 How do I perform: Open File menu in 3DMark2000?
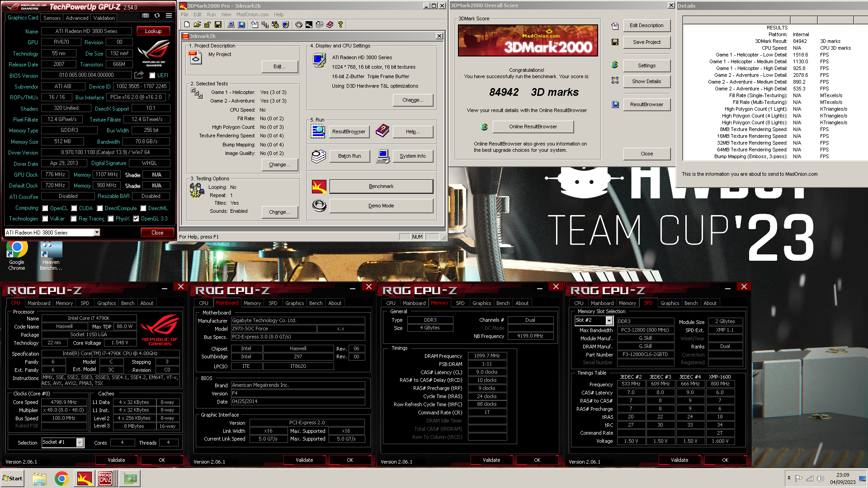pyautogui.click(x=184, y=14)
